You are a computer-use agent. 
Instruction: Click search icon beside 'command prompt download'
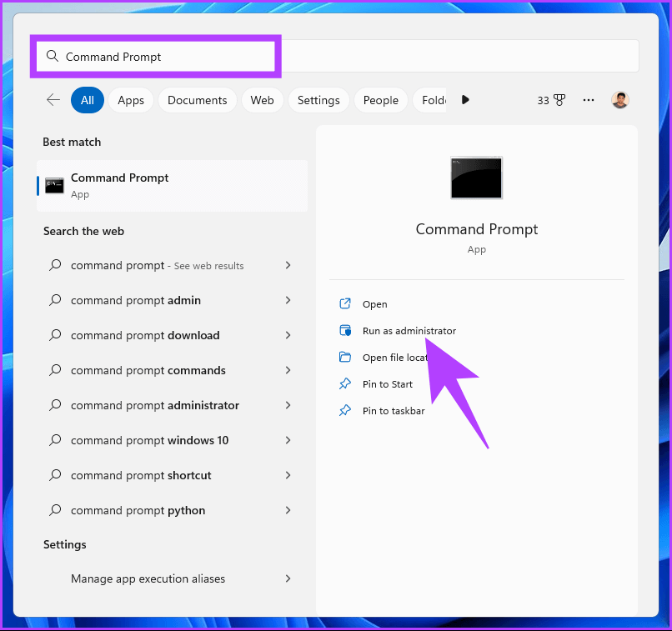(x=55, y=335)
